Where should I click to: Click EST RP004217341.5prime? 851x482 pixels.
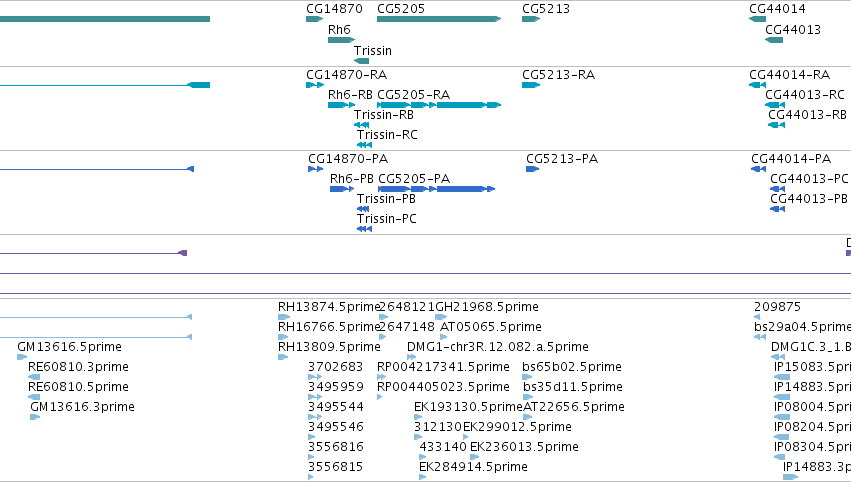(443, 367)
